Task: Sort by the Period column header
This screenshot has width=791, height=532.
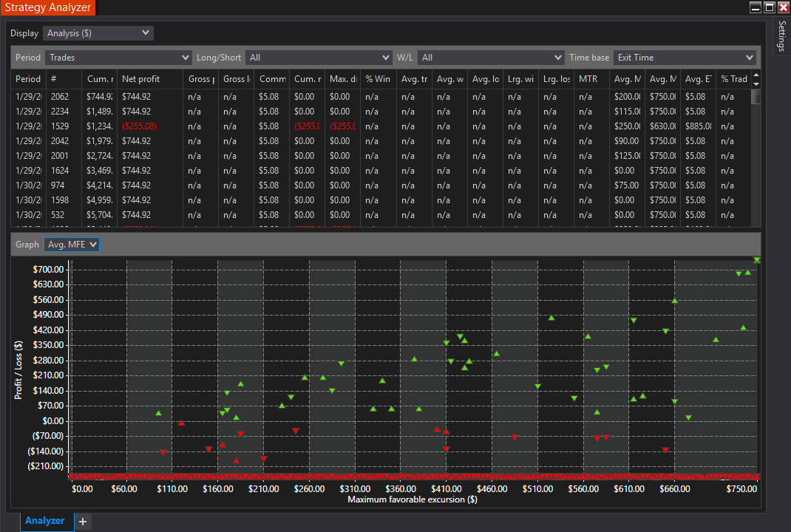Action: point(28,79)
